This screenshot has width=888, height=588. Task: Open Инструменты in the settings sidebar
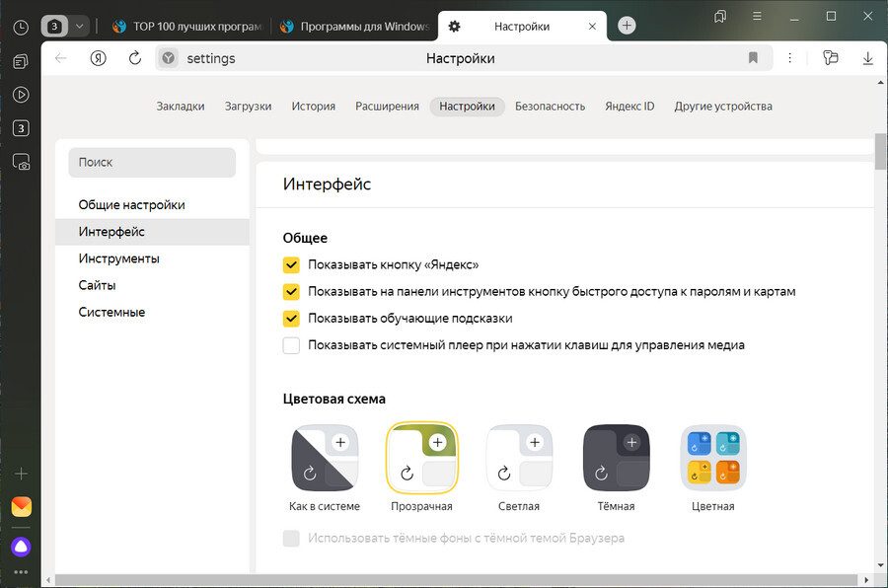152,258
